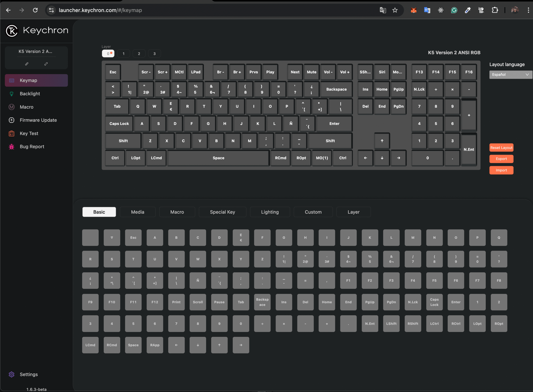Open the Layer keycode tab
The image size is (533, 392).
pos(353,212)
